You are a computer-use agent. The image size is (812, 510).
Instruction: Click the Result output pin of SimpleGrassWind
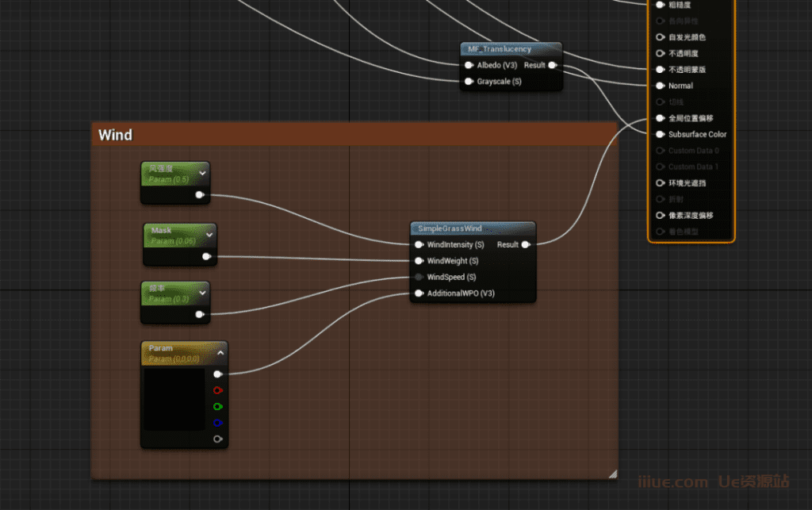coord(527,245)
